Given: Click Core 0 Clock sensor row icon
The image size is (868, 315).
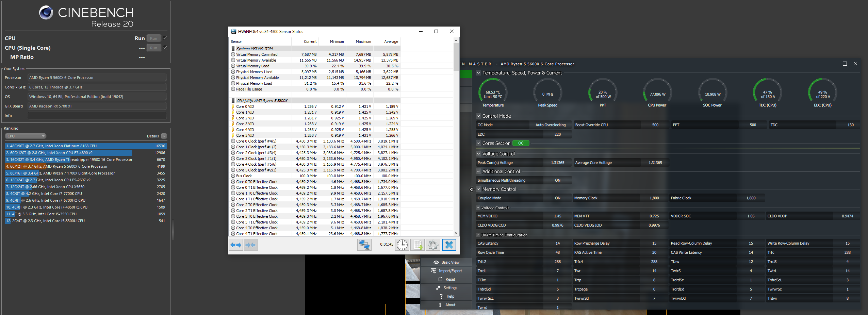Looking at the screenshot, I should pyautogui.click(x=233, y=141).
